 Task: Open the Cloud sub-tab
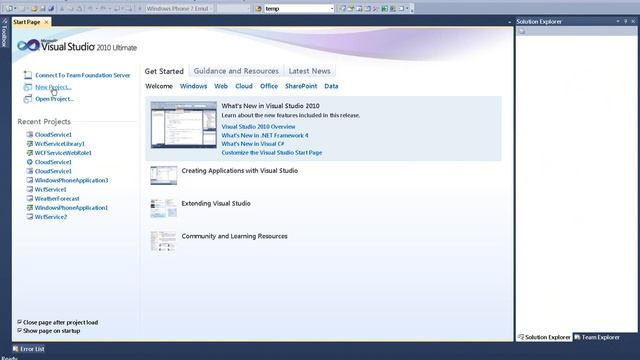click(244, 86)
